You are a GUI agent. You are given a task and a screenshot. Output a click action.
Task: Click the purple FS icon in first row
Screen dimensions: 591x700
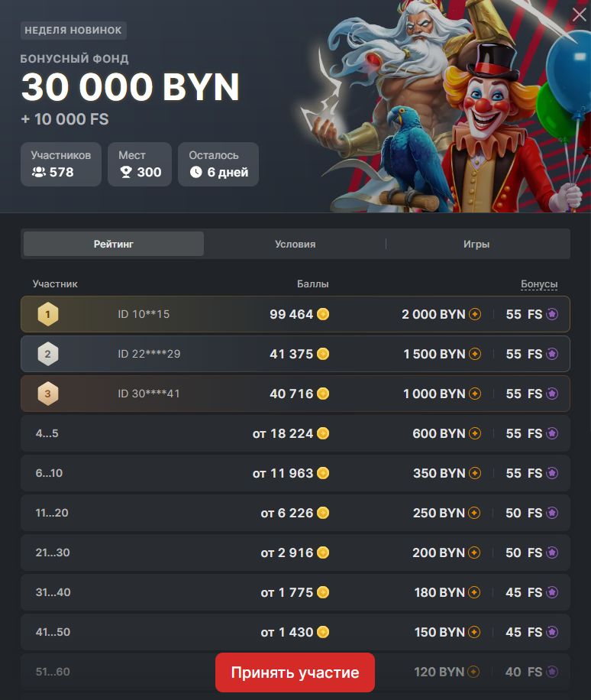click(552, 314)
